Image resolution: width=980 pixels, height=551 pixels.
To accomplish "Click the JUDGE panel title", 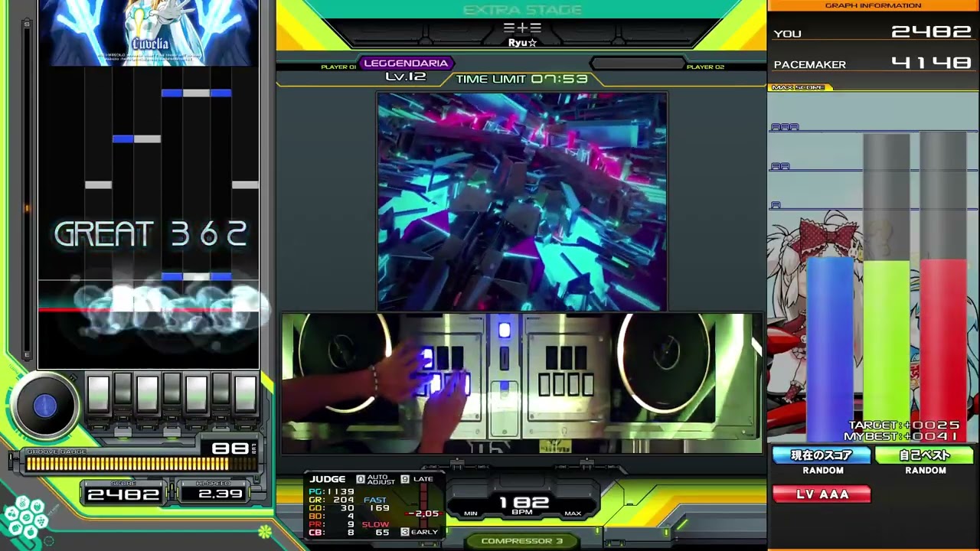I will (328, 479).
